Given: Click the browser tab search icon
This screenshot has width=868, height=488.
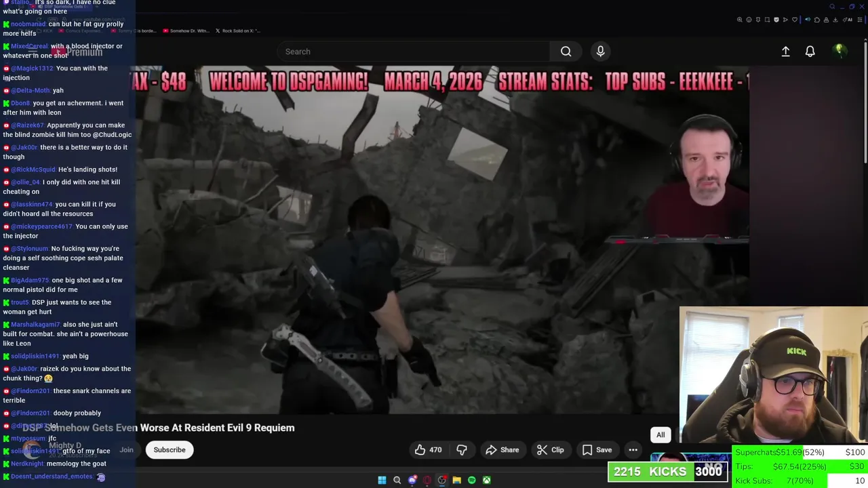Looking at the screenshot, I should 832,7.
